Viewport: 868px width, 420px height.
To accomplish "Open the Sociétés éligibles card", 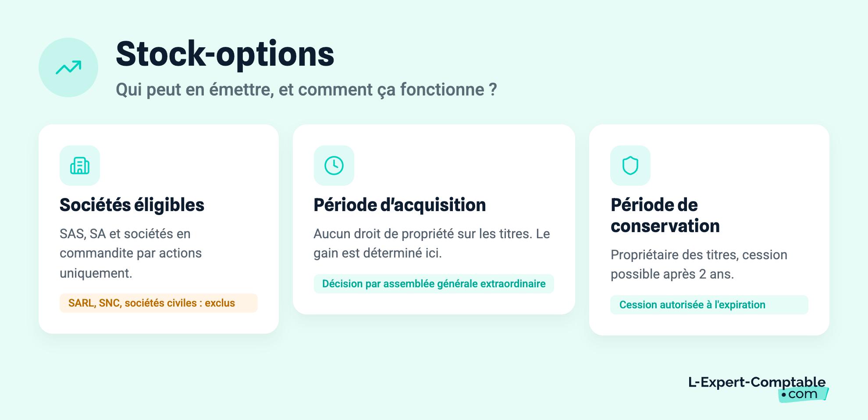I will click(159, 229).
